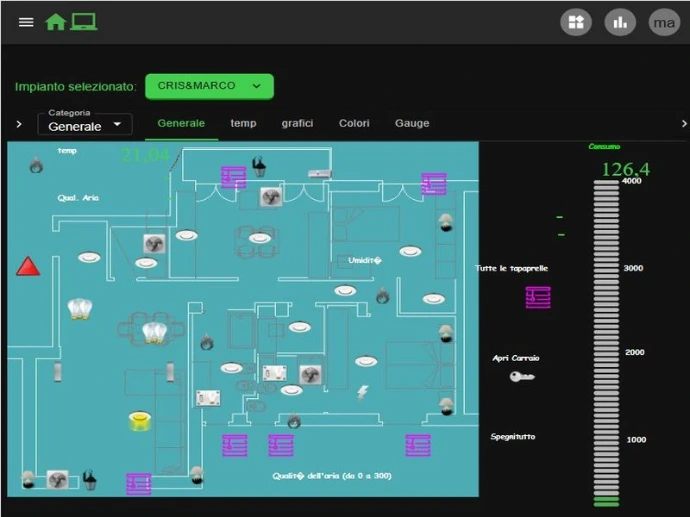690x517 pixels.
Task: Switch to the temp tab
Action: tap(243, 123)
